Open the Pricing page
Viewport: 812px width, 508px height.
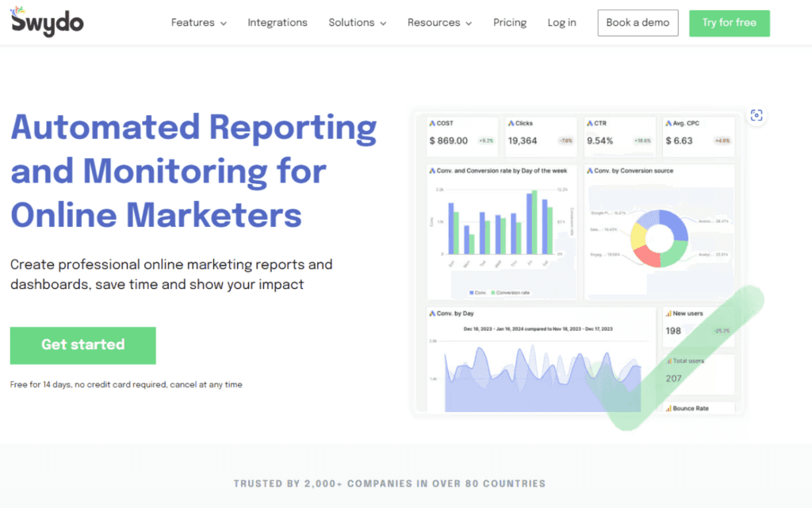tap(510, 23)
